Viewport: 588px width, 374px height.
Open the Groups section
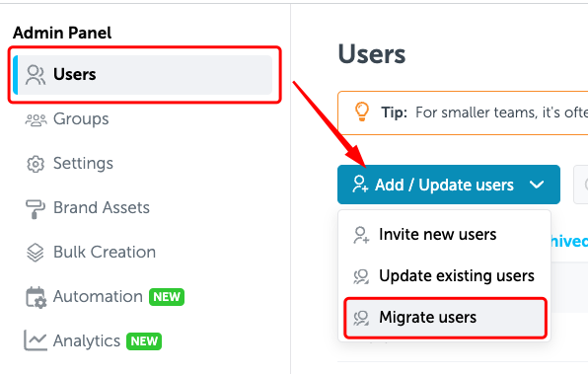pos(81,119)
